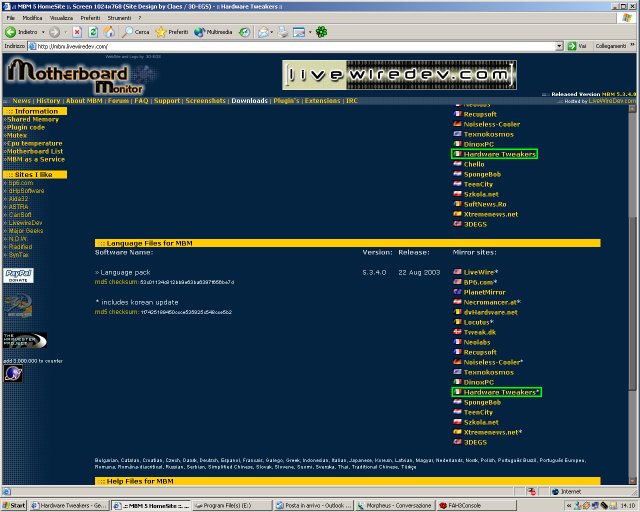Click Tweak.dk mirror link

click(x=480, y=332)
